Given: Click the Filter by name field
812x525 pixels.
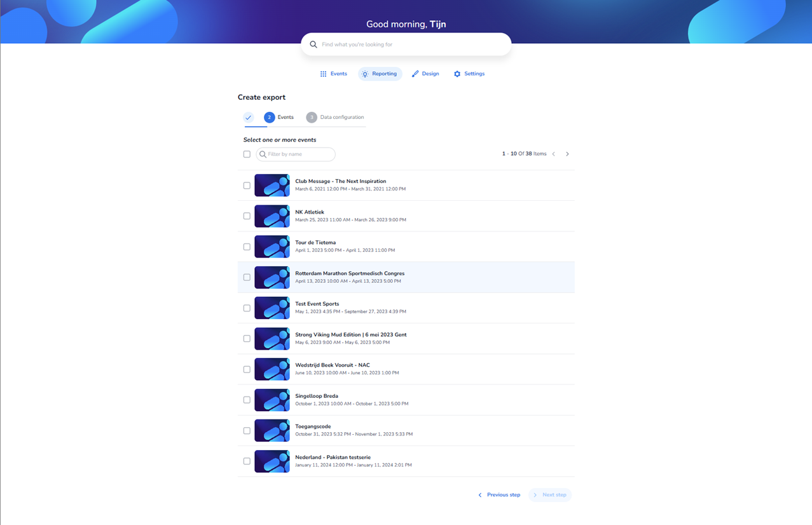Looking at the screenshot, I should 299,154.
